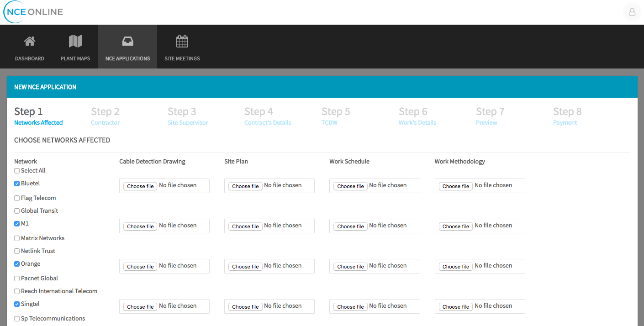Check the Select All checkbox
This screenshot has height=326, width=644.
(x=17, y=171)
